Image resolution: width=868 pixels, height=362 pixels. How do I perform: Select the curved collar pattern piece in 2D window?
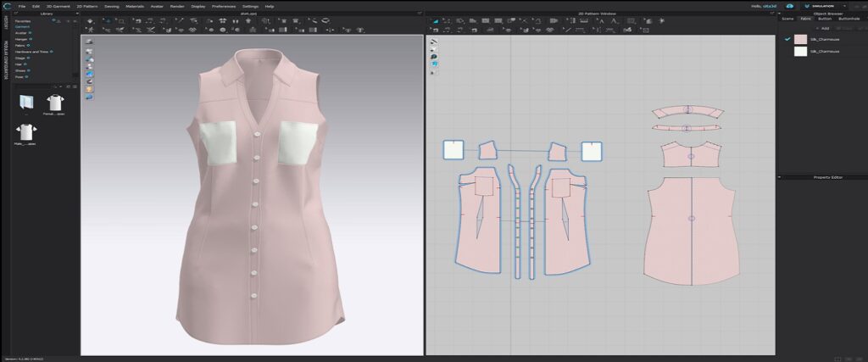[x=688, y=113]
